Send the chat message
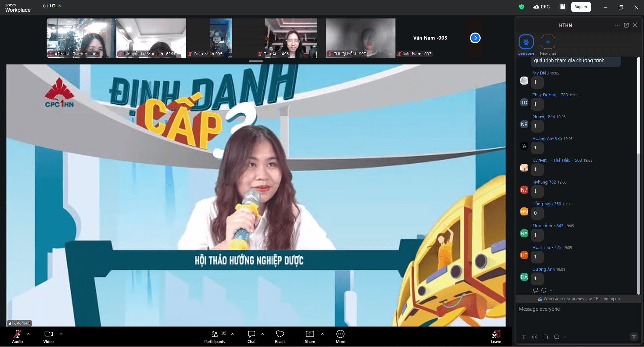Screen dimensions: 644x347 (634, 337)
